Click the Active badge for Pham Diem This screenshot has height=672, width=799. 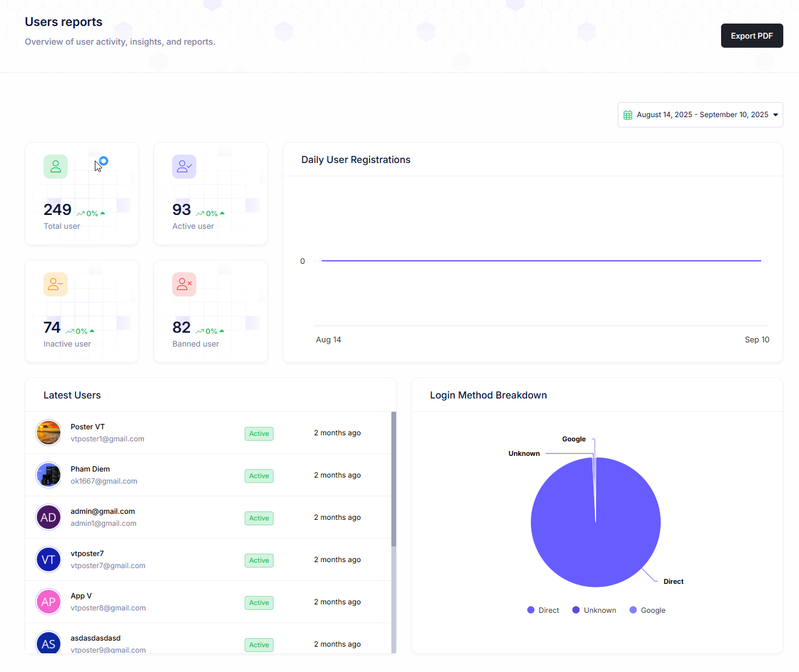259,476
